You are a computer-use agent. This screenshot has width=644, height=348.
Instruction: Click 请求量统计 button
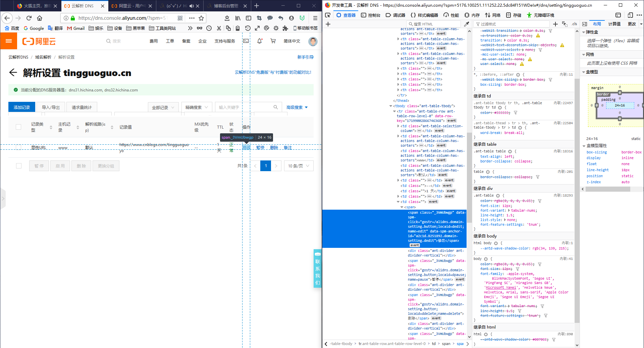82,107
